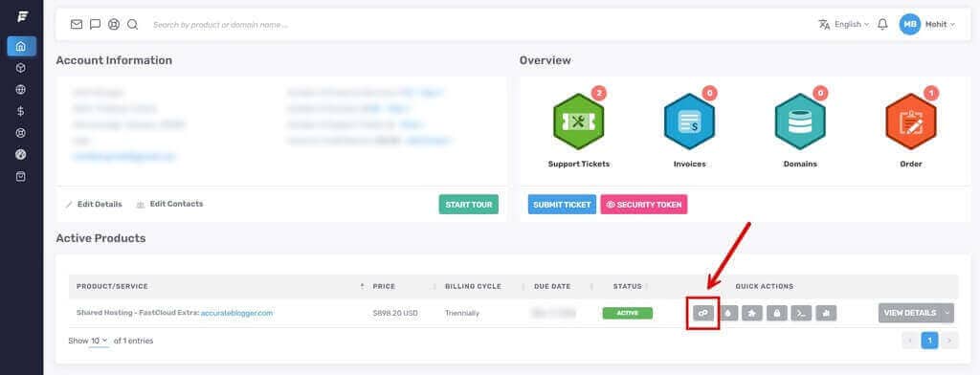Click the Security Token button
Screen dimensions: 980x375
coord(644,205)
